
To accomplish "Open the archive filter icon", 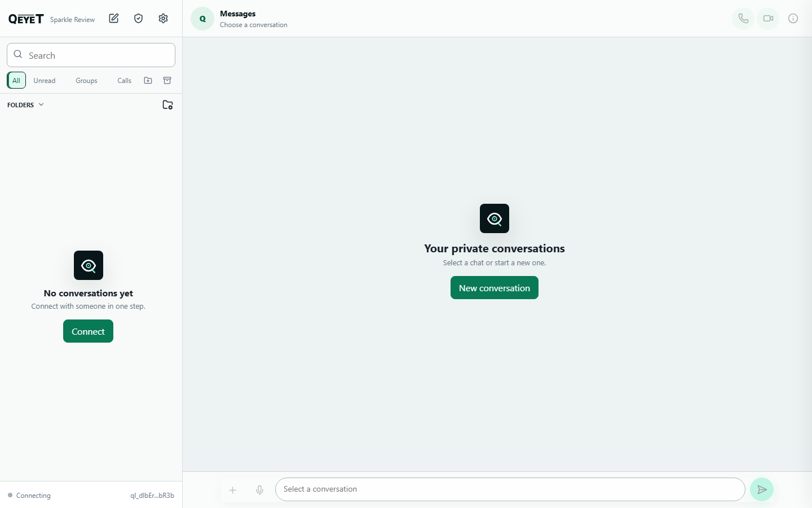I will [167, 81].
